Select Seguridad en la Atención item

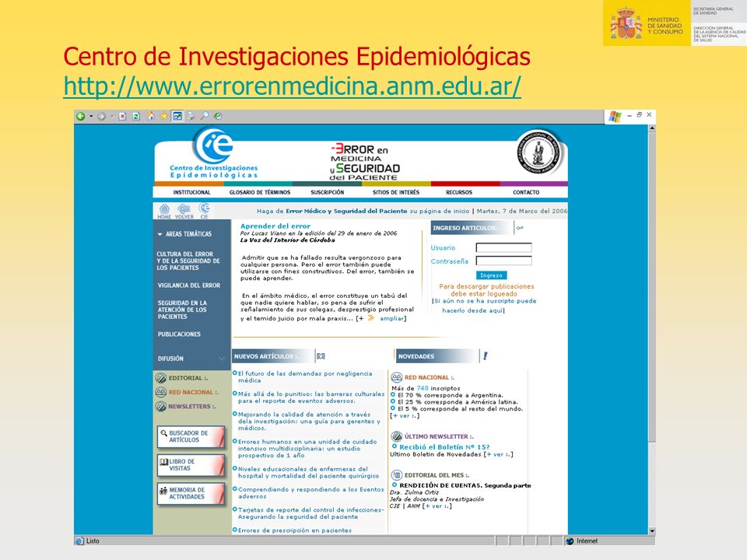pyautogui.click(x=182, y=310)
